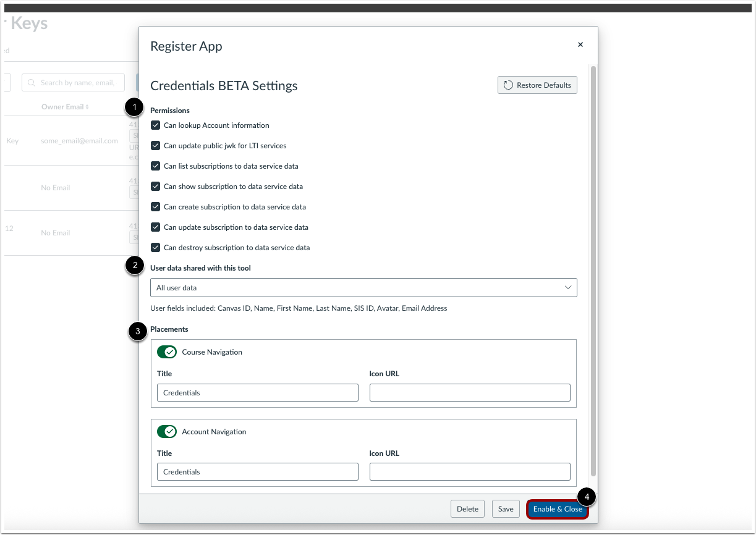The width and height of the screenshot is (756, 535).
Task: Uncheck 'Can destroy subscription to data service data'
Action: (x=156, y=247)
